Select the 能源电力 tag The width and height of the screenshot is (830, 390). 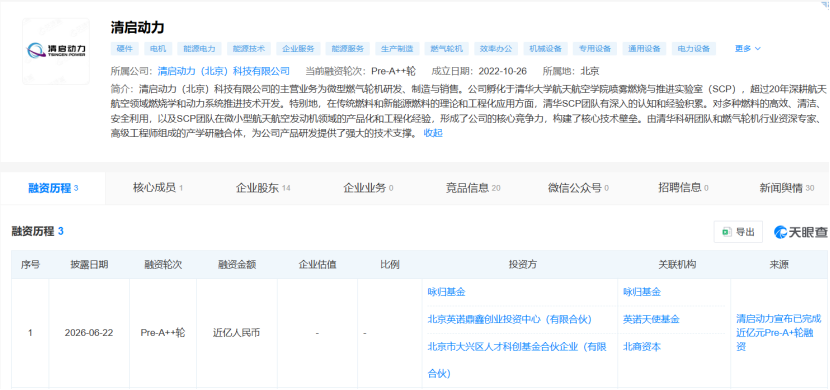click(x=200, y=49)
